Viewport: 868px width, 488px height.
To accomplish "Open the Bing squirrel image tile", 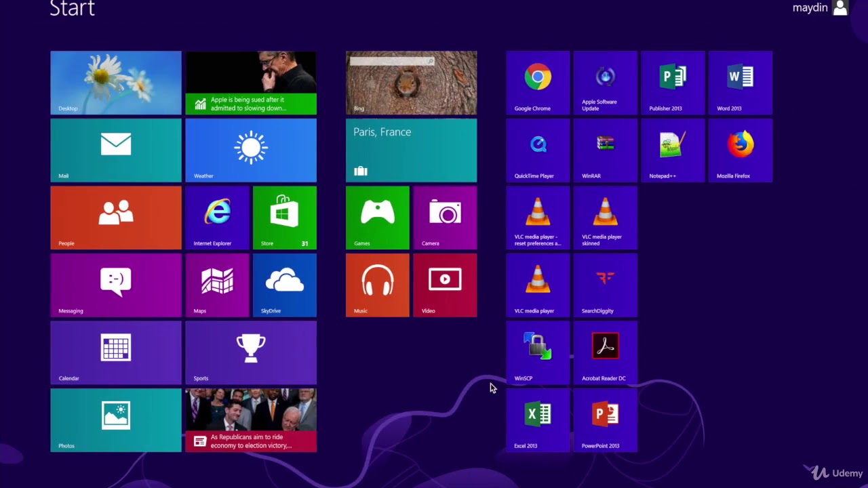I will point(412,83).
